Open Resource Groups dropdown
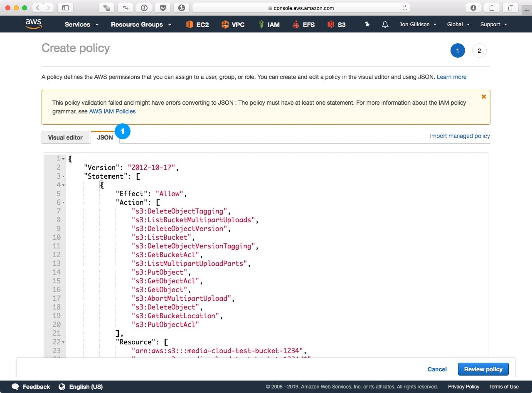Screen dimensions: 532x393 click(141, 25)
